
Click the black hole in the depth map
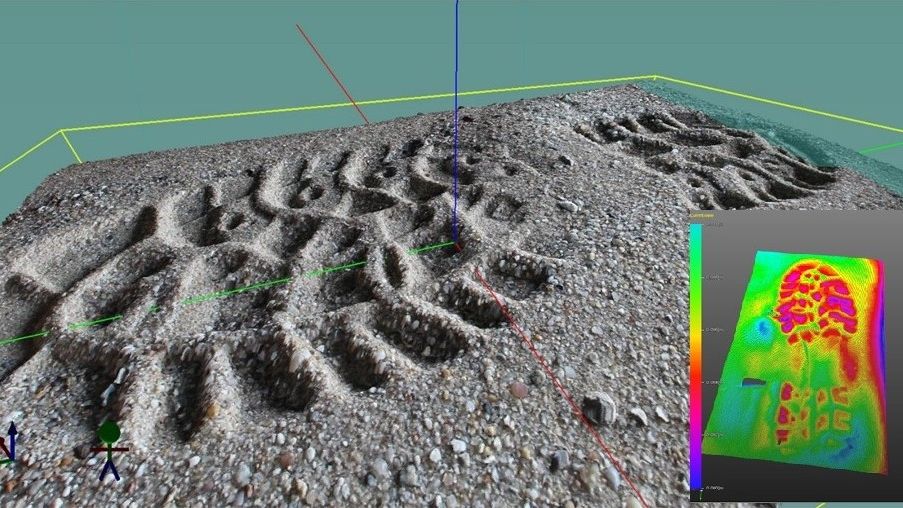[x=753, y=382]
